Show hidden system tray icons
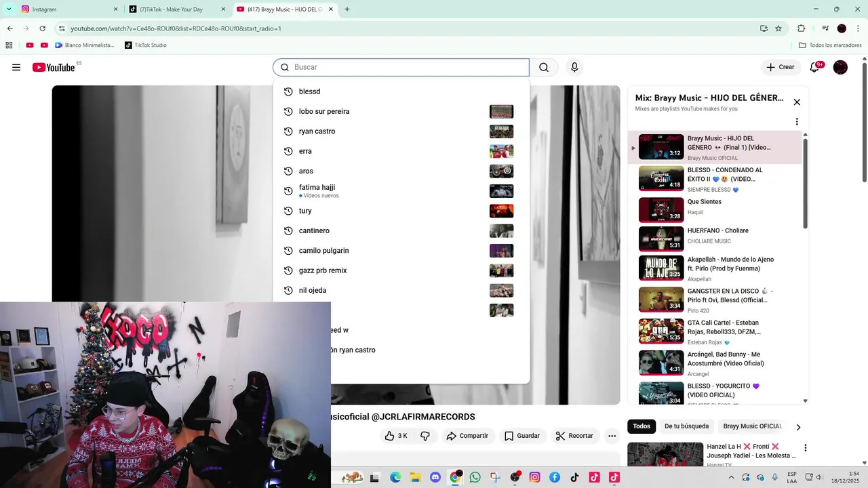The width and height of the screenshot is (868, 488). 731,478
